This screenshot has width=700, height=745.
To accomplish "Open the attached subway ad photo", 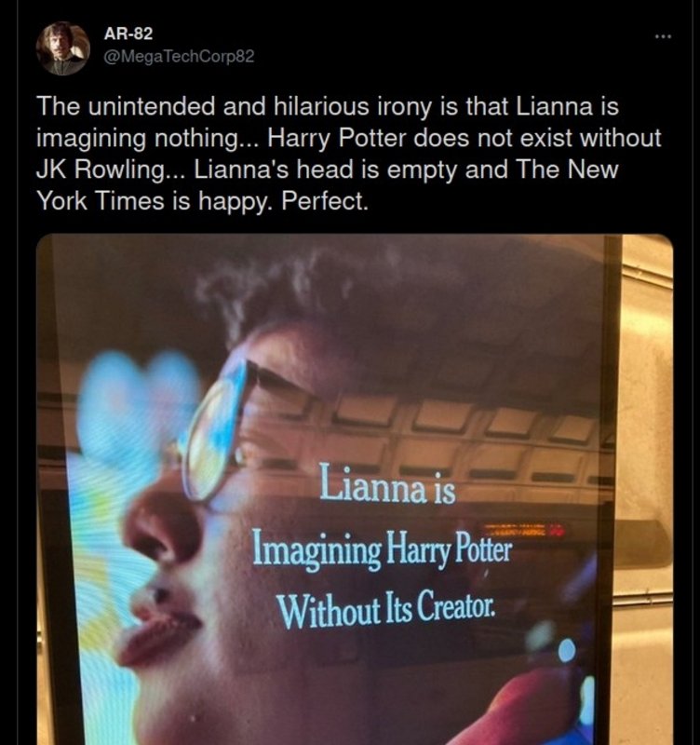I will 355,490.
